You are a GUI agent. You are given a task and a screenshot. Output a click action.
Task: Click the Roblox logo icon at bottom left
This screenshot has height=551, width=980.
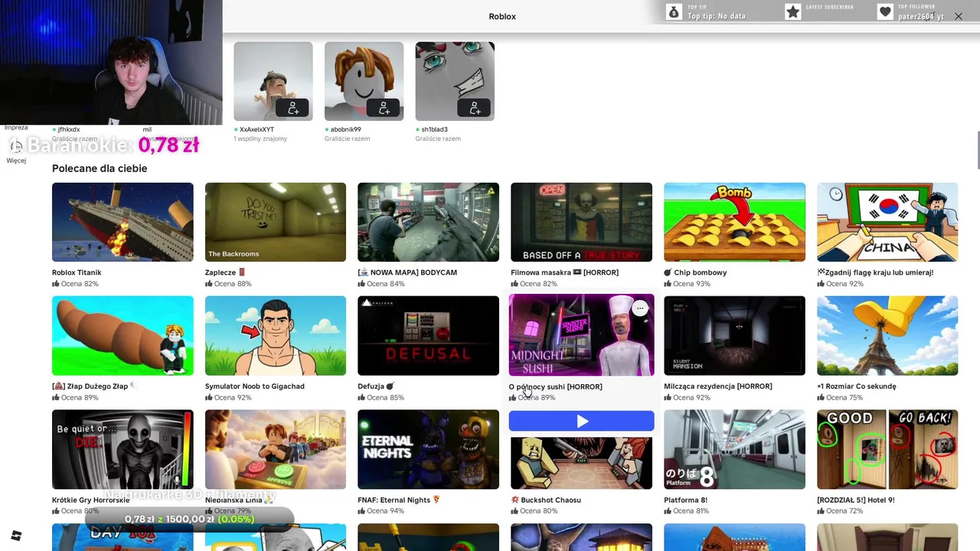pos(16,536)
